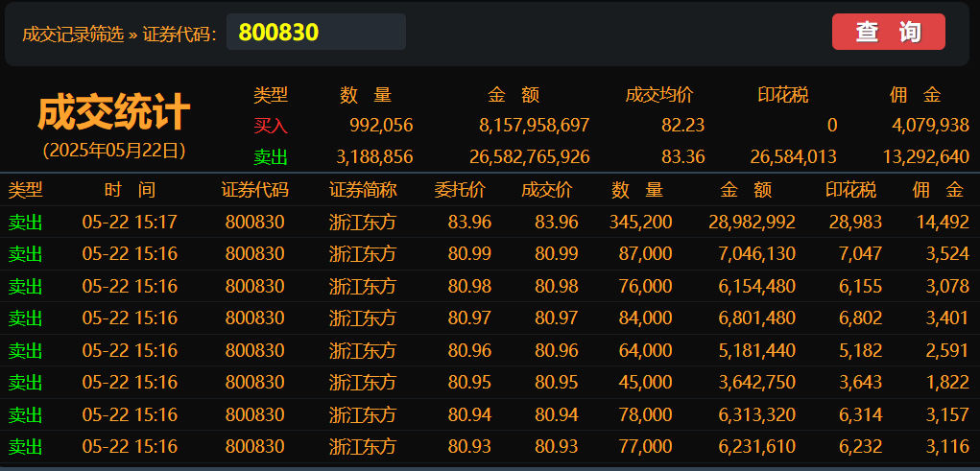Select the 80.96 order price cell
The image size is (980, 471).
click(x=469, y=350)
